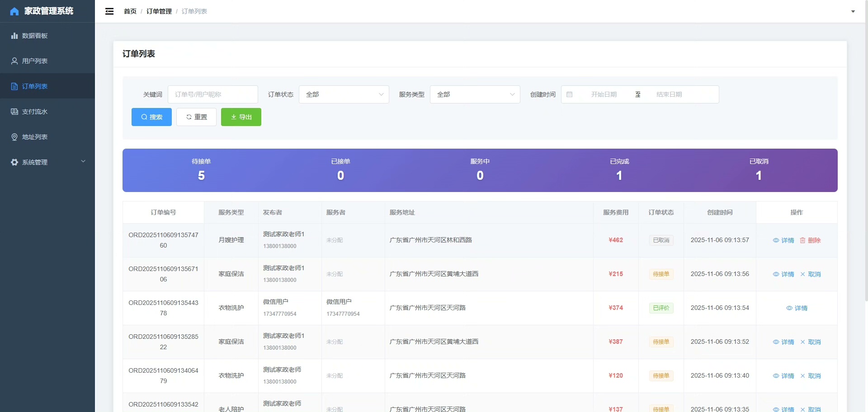Click the keyword search input field

pyautogui.click(x=212, y=94)
